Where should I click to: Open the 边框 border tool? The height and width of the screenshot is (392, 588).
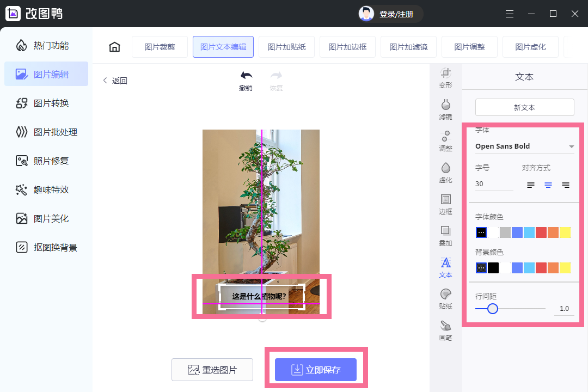(x=445, y=204)
